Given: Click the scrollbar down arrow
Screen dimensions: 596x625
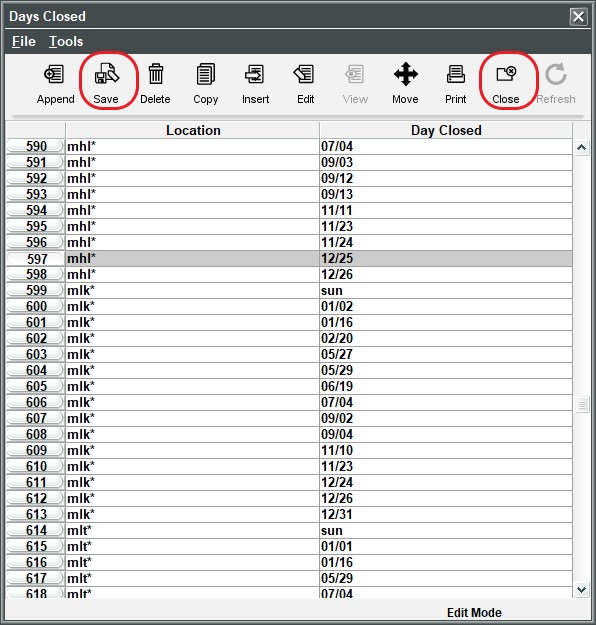Looking at the screenshot, I should click(582, 590).
